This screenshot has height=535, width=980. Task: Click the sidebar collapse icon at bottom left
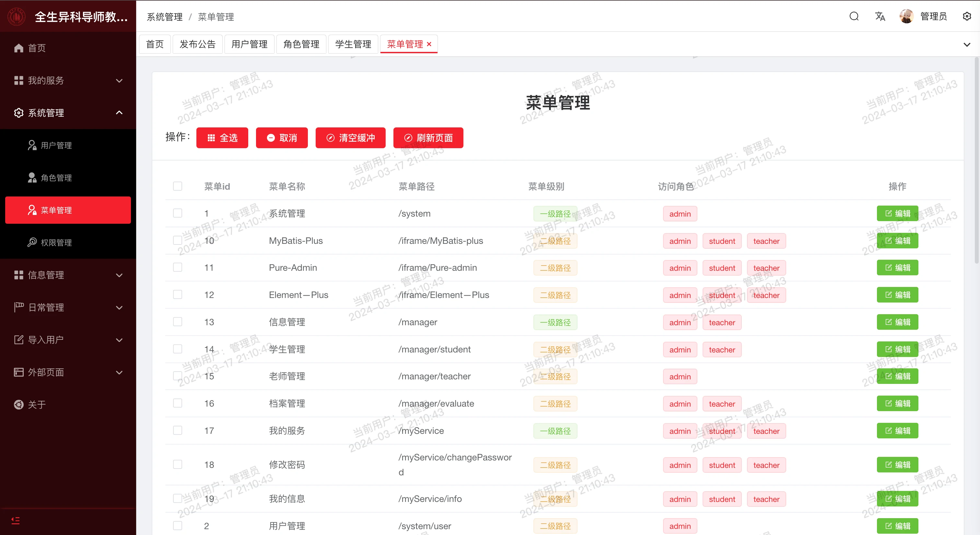(15, 520)
